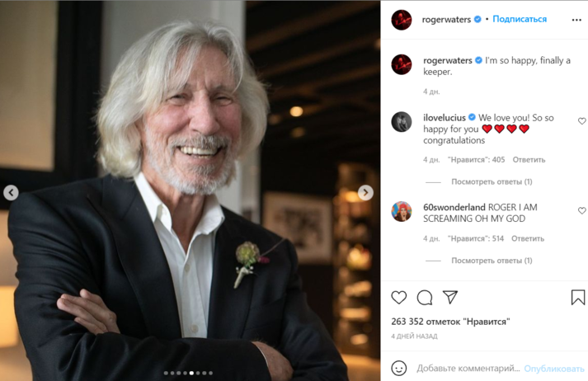Image resolution: width=588 pixels, height=381 pixels.
Task: Reply to 60swonderland comment
Action: (x=528, y=239)
